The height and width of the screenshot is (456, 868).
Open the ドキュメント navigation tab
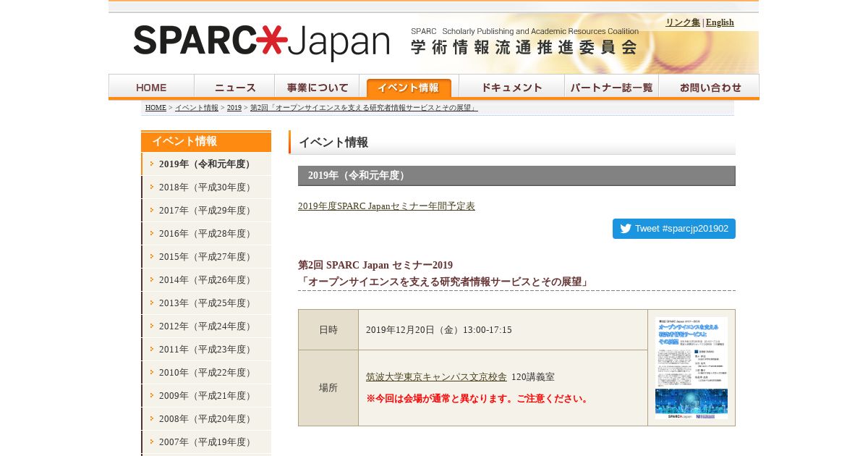pos(511,87)
